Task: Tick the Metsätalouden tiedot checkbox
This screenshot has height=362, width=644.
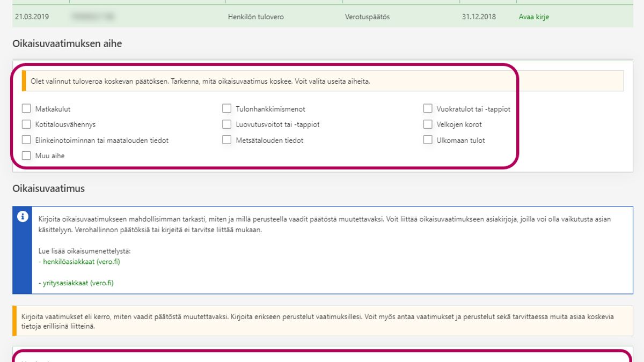Action: [226, 140]
